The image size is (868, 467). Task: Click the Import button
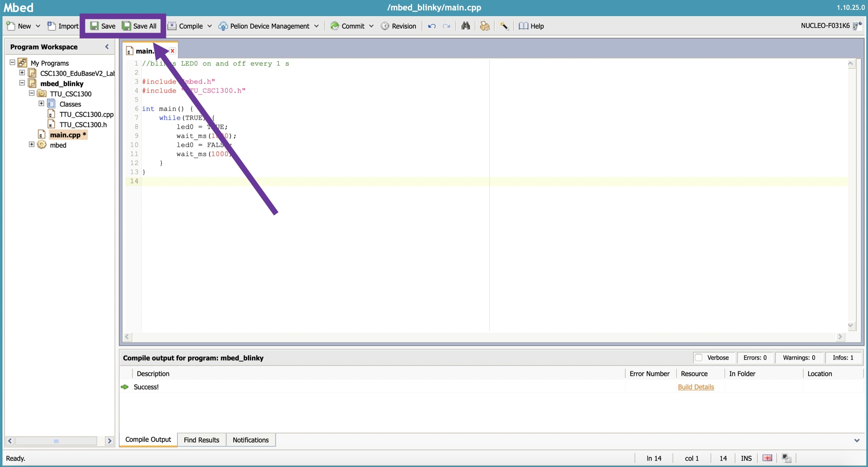63,26
